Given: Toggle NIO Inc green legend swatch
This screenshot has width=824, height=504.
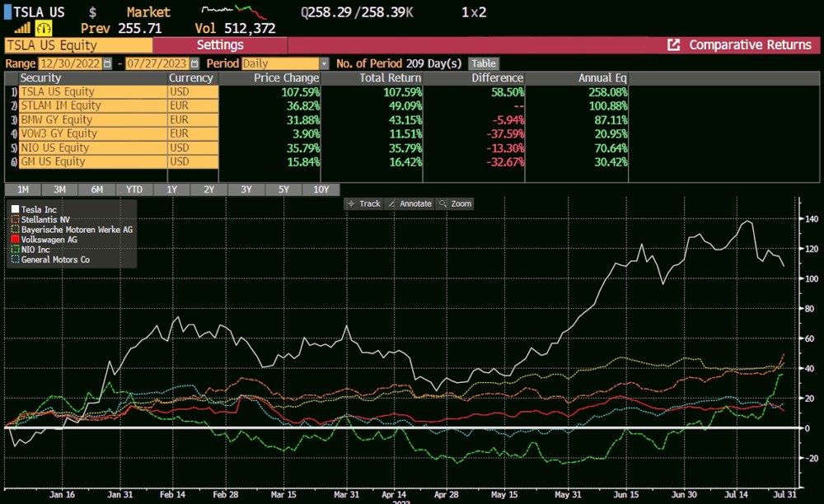Looking at the screenshot, I should [x=15, y=250].
